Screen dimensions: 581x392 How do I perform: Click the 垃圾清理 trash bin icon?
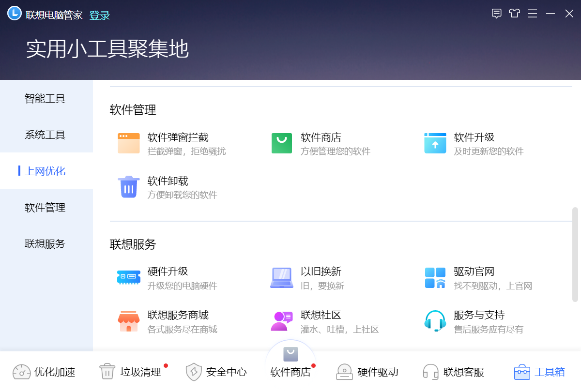pyautogui.click(x=107, y=372)
